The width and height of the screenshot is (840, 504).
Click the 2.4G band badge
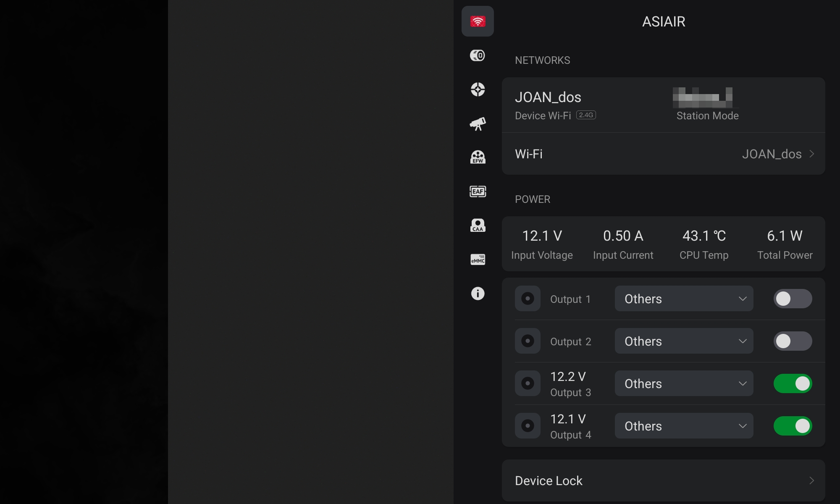(x=586, y=115)
